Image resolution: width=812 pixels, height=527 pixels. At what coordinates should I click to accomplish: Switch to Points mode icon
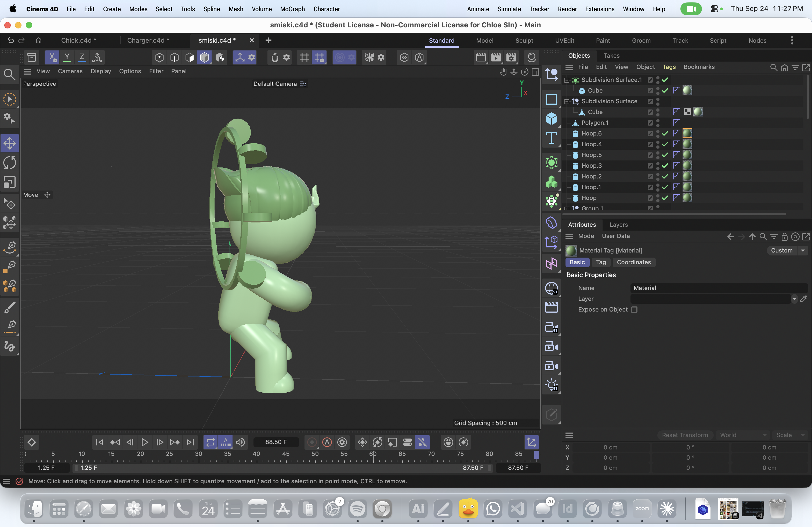(x=159, y=57)
